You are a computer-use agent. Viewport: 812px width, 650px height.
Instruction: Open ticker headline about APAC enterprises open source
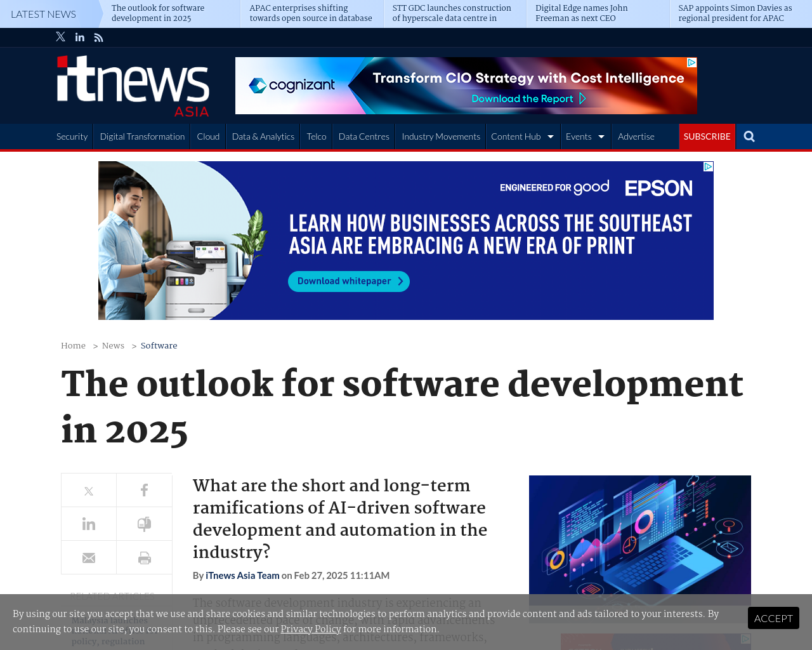click(311, 13)
